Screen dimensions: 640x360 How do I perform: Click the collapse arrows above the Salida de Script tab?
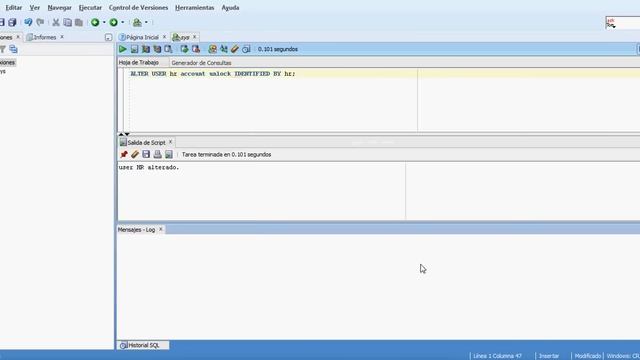pyautogui.click(x=124, y=134)
